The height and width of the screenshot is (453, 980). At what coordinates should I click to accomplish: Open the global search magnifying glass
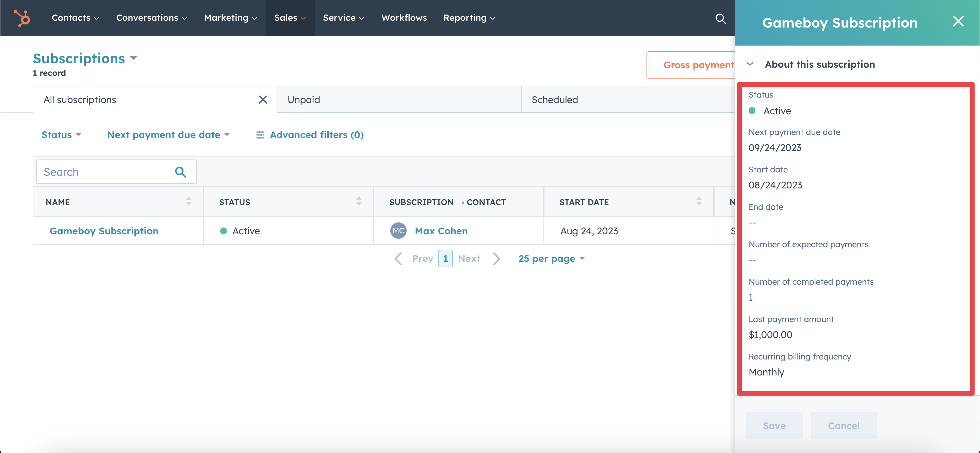pyautogui.click(x=721, y=18)
